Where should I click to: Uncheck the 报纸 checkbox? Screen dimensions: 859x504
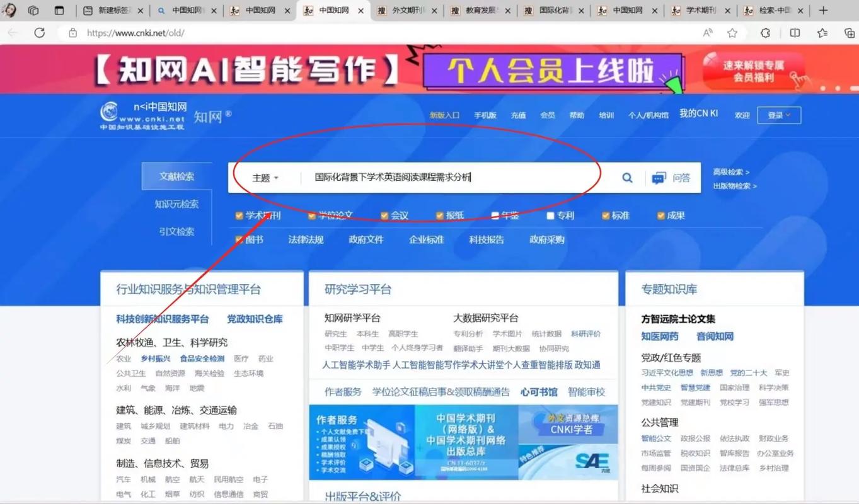coord(439,215)
